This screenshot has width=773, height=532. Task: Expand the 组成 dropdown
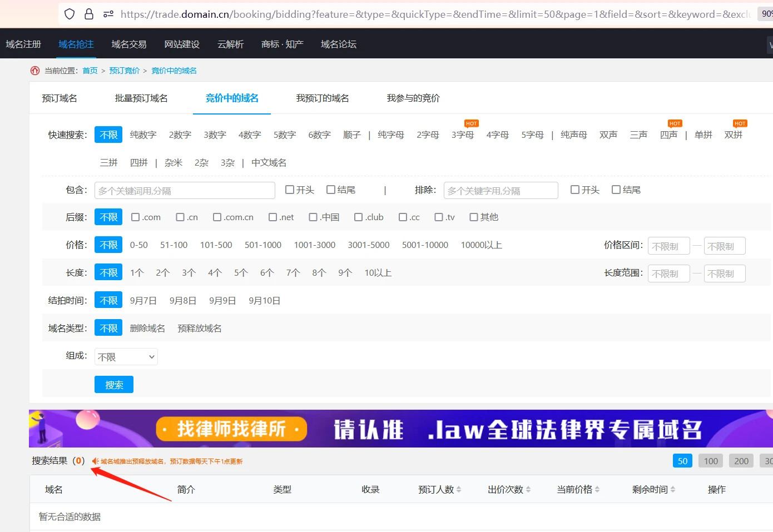click(126, 357)
